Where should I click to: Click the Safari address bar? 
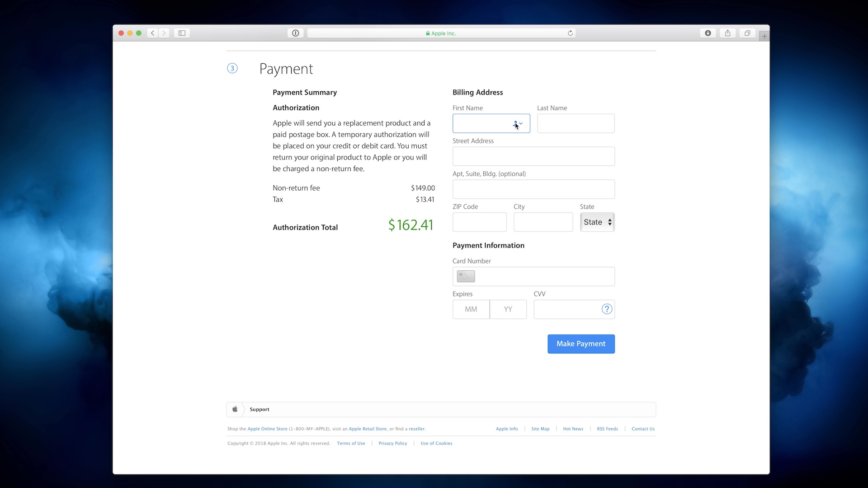pos(441,33)
